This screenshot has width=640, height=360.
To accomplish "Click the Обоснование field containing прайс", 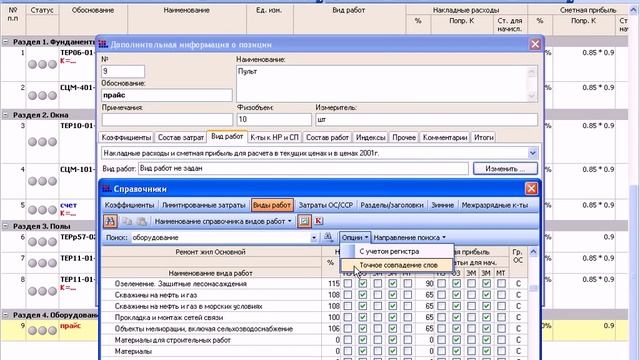I will click(x=167, y=95).
